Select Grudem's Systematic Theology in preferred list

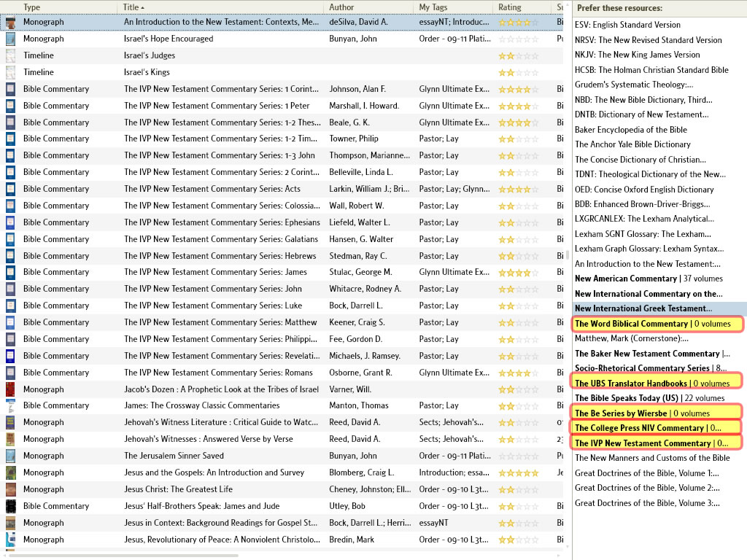click(634, 85)
